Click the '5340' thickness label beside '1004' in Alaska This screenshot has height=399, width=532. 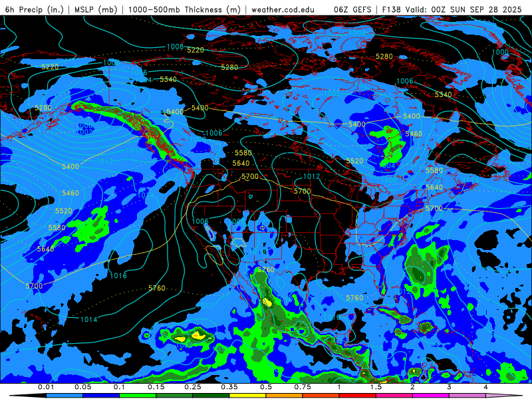coord(168,79)
